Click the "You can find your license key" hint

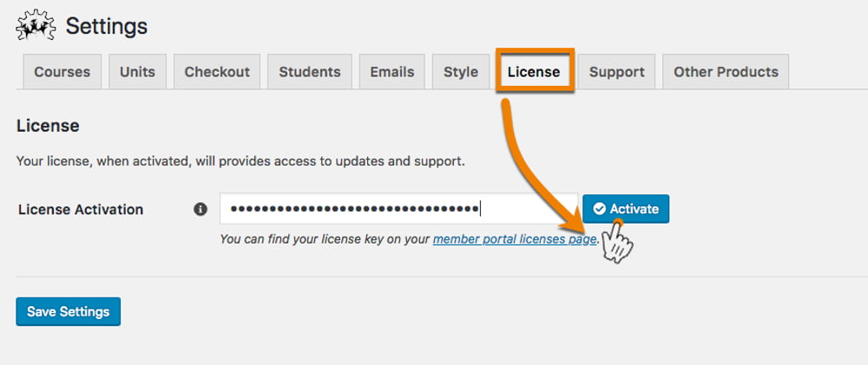[x=325, y=238]
